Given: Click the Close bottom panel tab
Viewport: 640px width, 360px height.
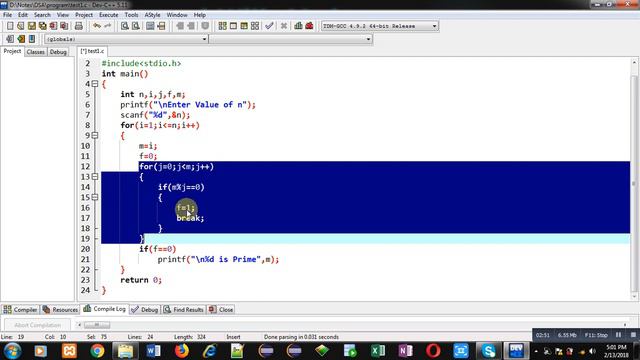Looking at the screenshot, I should coord(221,309).
